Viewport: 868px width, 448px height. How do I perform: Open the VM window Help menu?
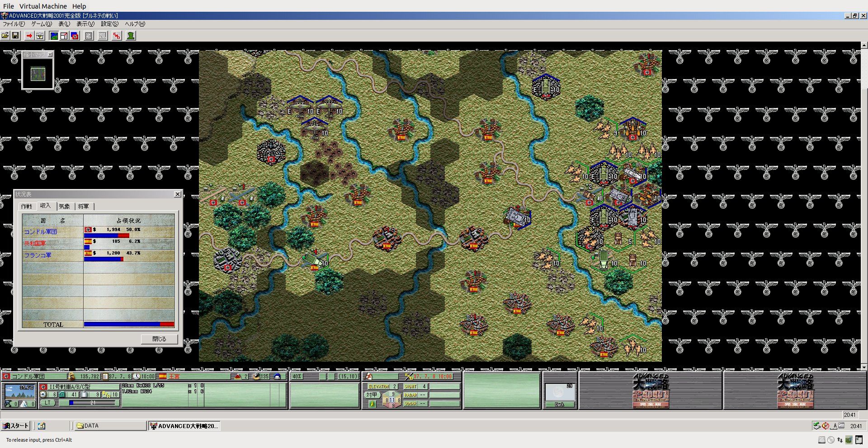[x=79, y=6]
